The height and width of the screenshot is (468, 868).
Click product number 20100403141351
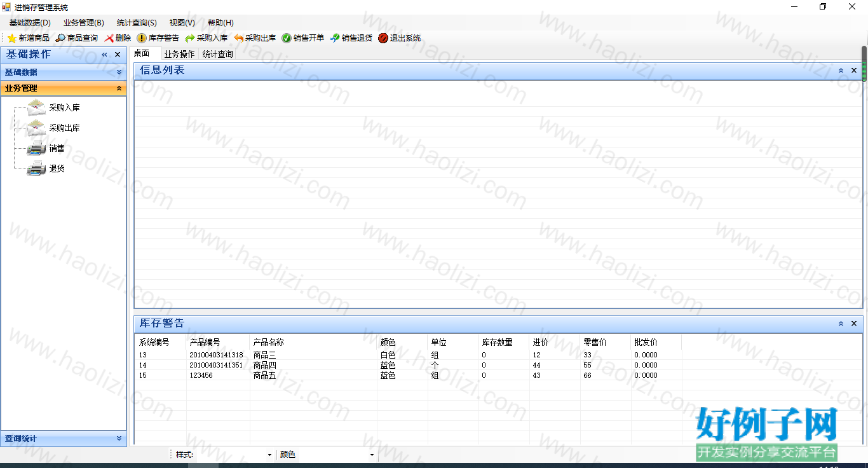(216, 365)
